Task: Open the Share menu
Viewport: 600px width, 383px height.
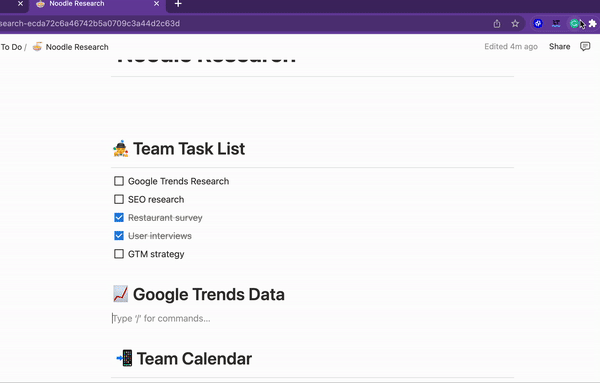Action: [559, 47]
